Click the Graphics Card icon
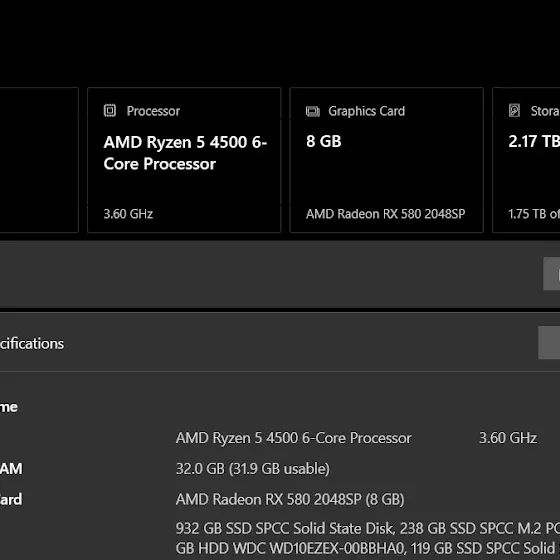Image resolution: width=560 pixels, height=560 pixels. [x=312, y=111]
